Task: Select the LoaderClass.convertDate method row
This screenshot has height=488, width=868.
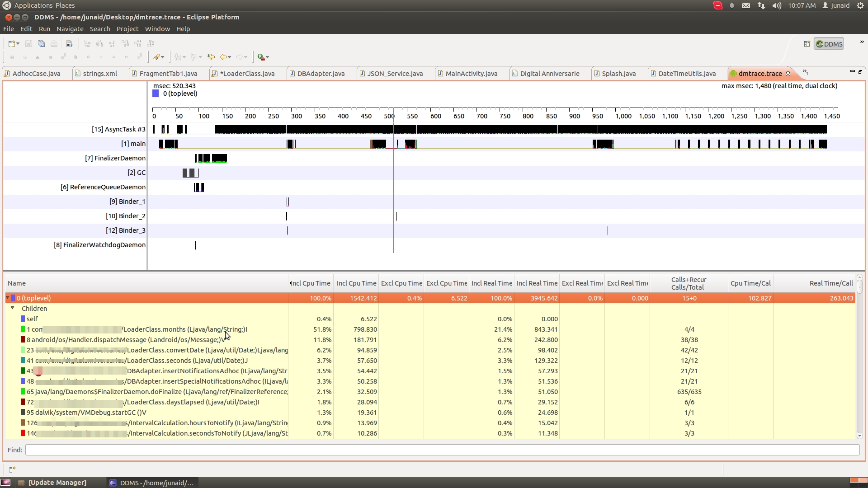Action: (429, 350)
